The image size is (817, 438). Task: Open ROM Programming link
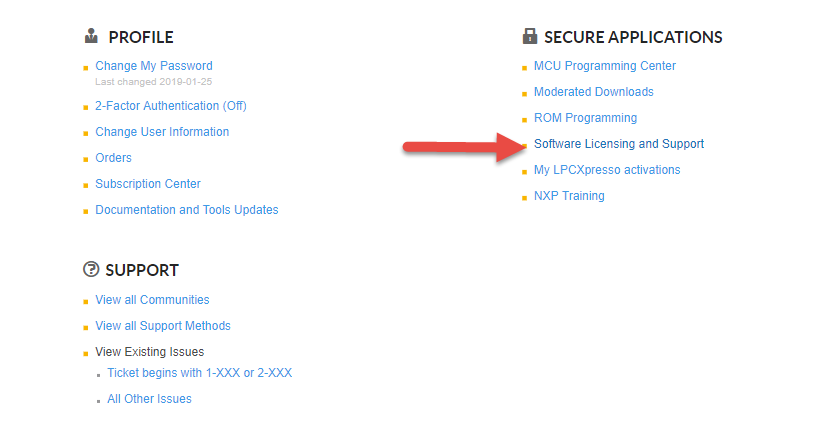point(585,118)
